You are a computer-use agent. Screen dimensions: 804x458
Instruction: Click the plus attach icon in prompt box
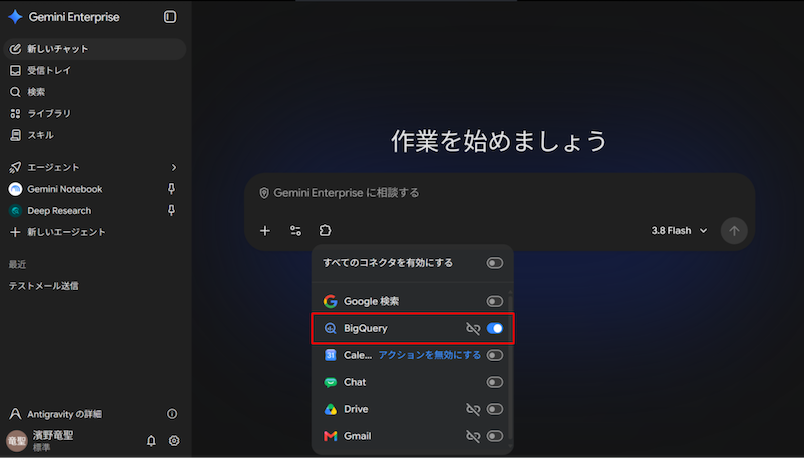[x=265, y=231]
